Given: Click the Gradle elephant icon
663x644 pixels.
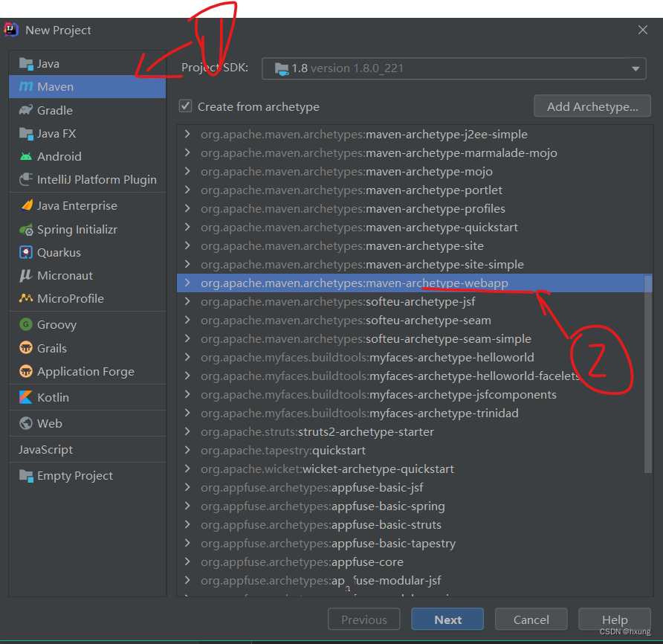Looking at the screenshot, I should pos(26,111).
